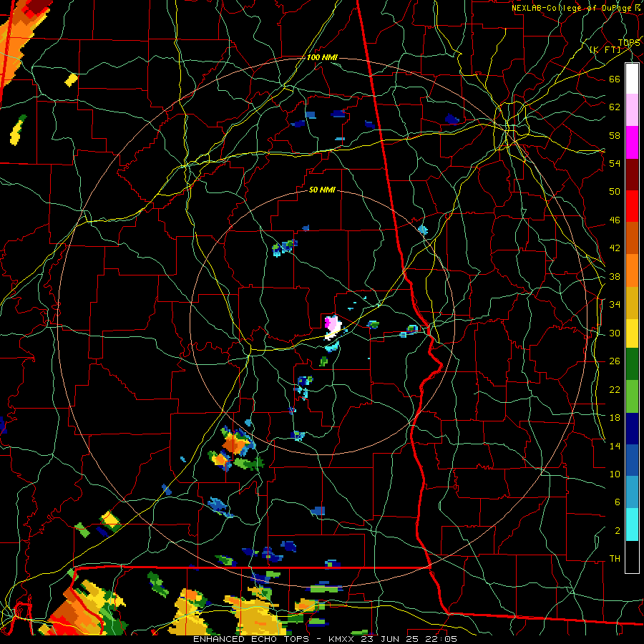Click the '38' legend value

[x=615, y=277]
